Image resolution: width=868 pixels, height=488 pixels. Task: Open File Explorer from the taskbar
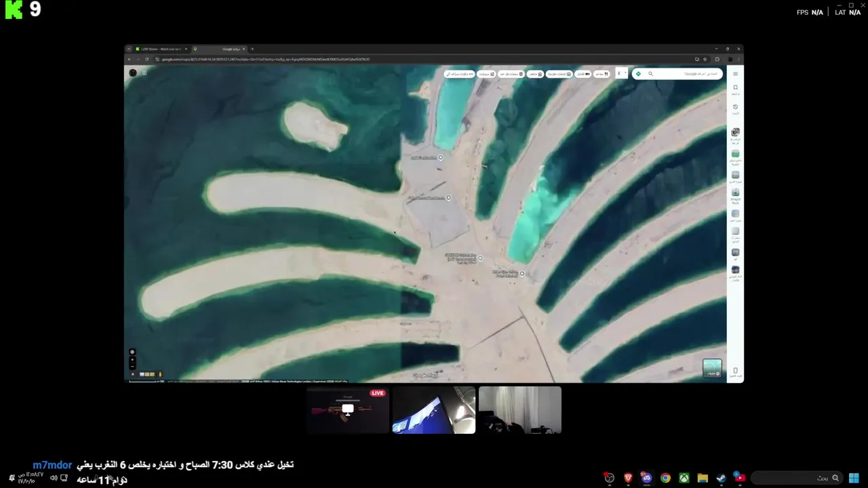(703, 478)
